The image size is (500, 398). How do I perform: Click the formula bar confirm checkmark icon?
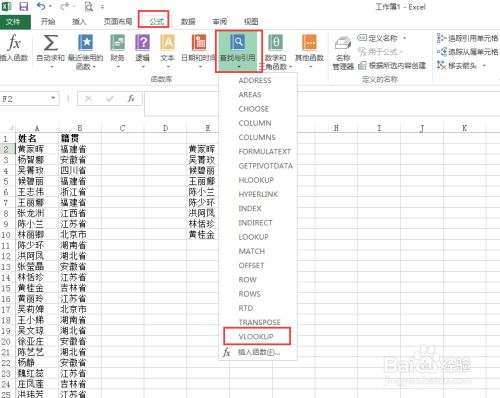(110, 98)
